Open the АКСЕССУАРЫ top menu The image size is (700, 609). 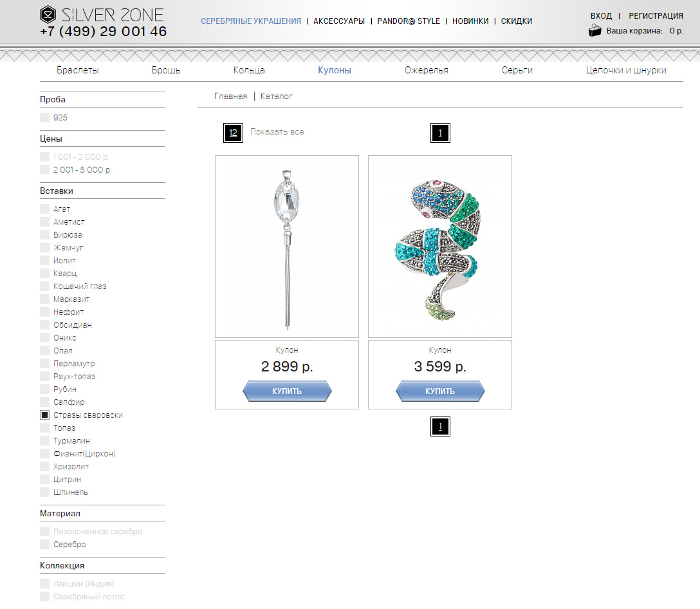coord(339,21)
